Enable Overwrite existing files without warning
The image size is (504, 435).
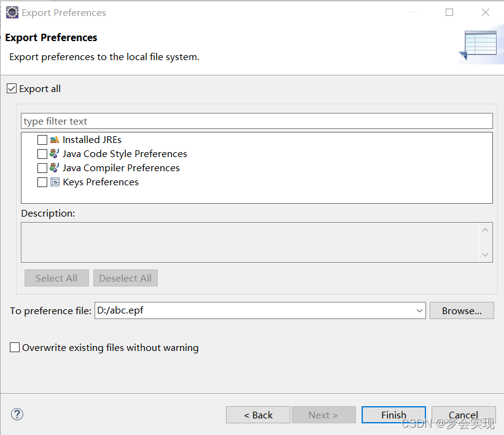[15, 347]
